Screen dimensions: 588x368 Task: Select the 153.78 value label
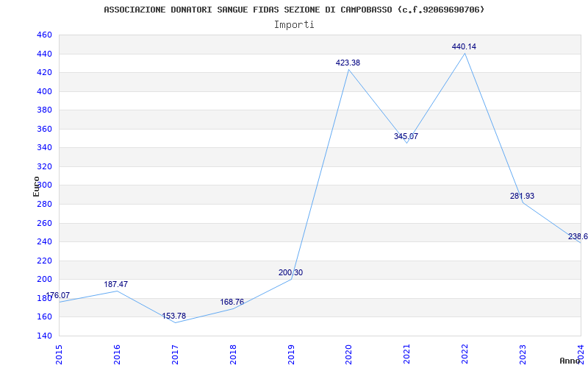click(174, 316)
